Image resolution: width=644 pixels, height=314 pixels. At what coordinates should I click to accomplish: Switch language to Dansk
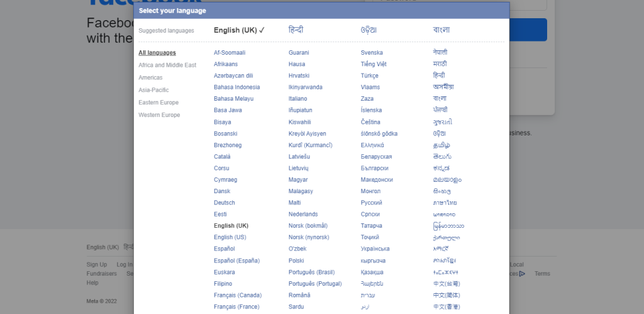pos(222,191)
